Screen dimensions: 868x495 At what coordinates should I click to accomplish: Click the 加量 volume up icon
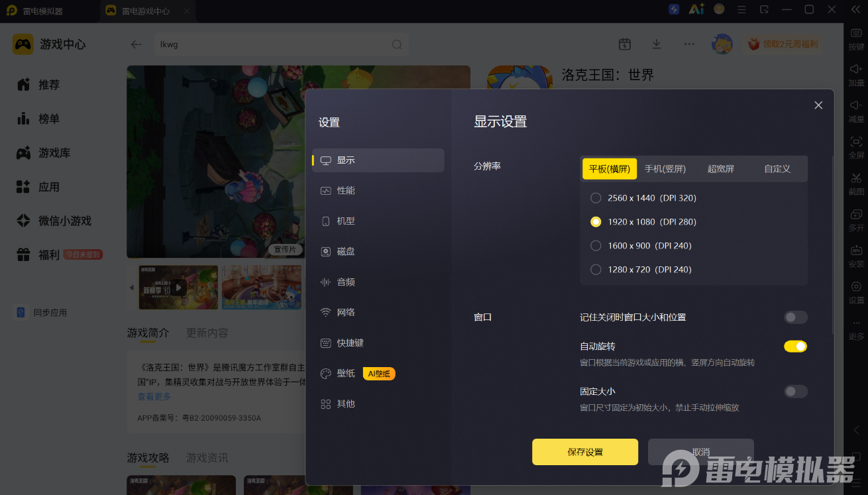pyautogui.click(x=856, y=75)
